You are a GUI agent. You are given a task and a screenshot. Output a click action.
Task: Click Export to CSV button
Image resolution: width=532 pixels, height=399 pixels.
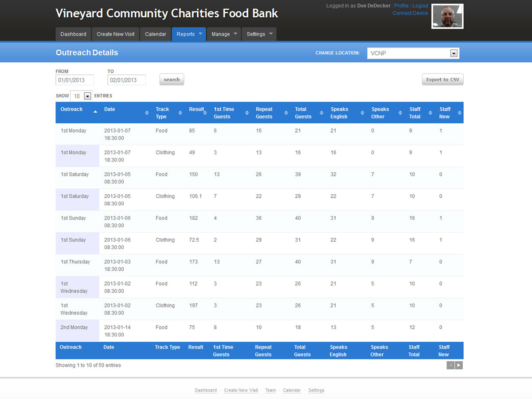tap(442, 80)
